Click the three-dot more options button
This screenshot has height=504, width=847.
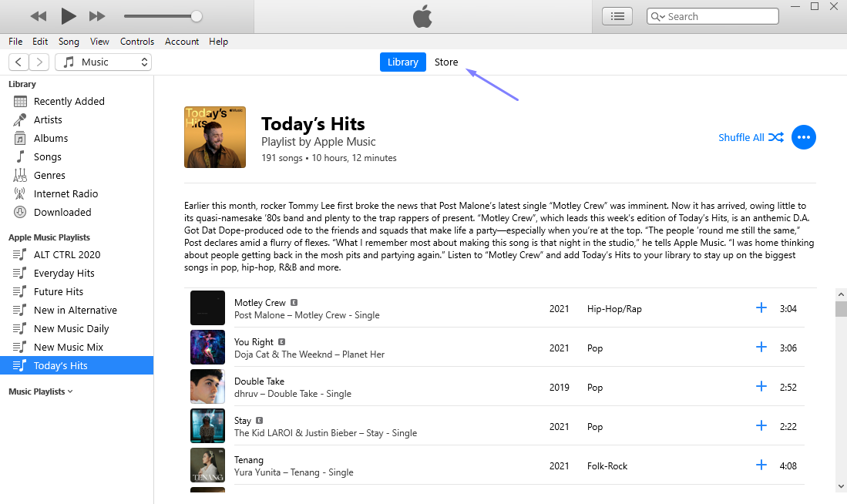[804, 137]
